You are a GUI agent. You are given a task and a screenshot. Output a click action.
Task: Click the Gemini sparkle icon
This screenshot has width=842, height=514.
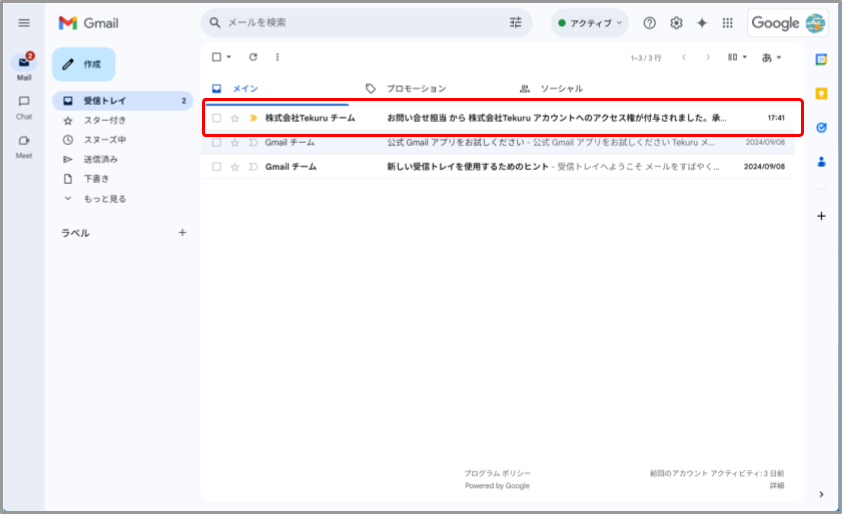click(702, 23)
